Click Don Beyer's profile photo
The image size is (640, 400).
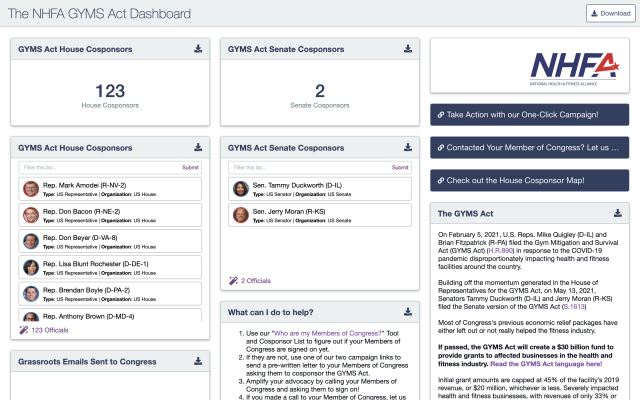31,241
